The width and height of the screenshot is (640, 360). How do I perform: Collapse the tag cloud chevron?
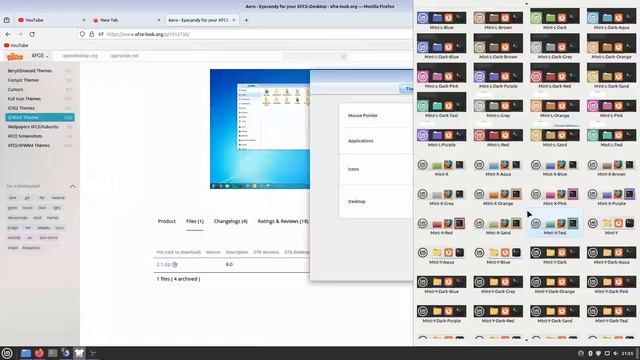click(72, 187)
